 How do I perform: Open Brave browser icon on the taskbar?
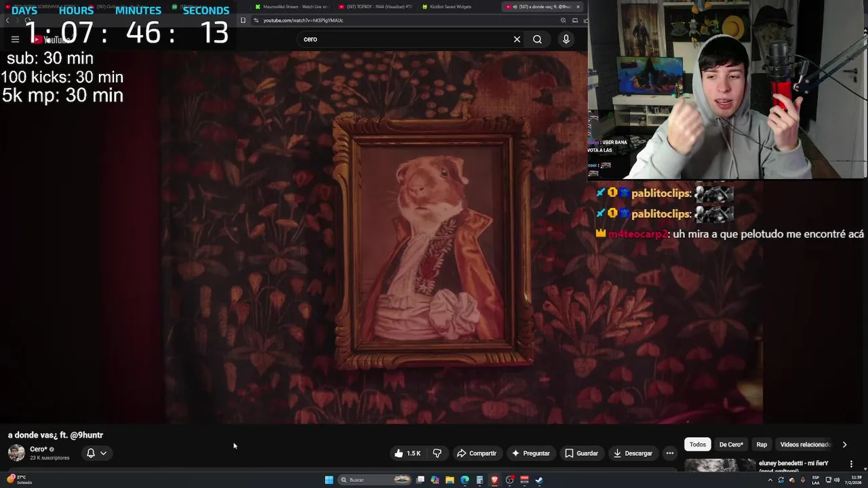[x=494, y=480]
